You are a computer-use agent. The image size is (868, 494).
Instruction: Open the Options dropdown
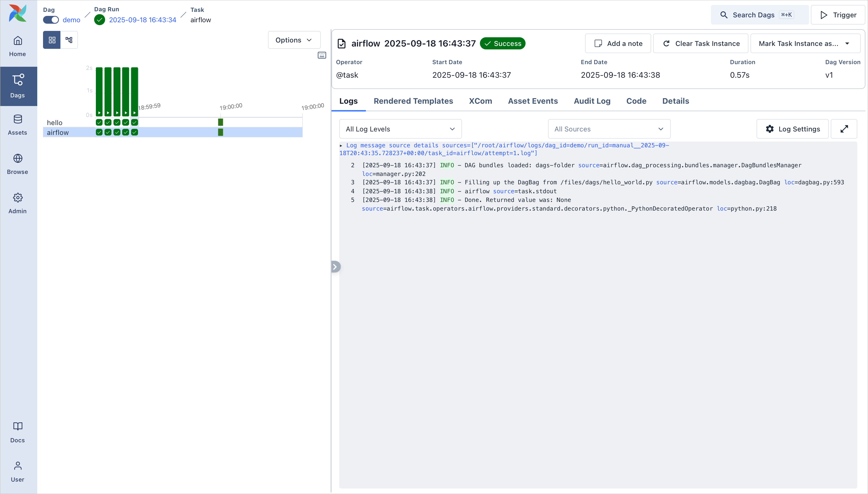[294, 40]
